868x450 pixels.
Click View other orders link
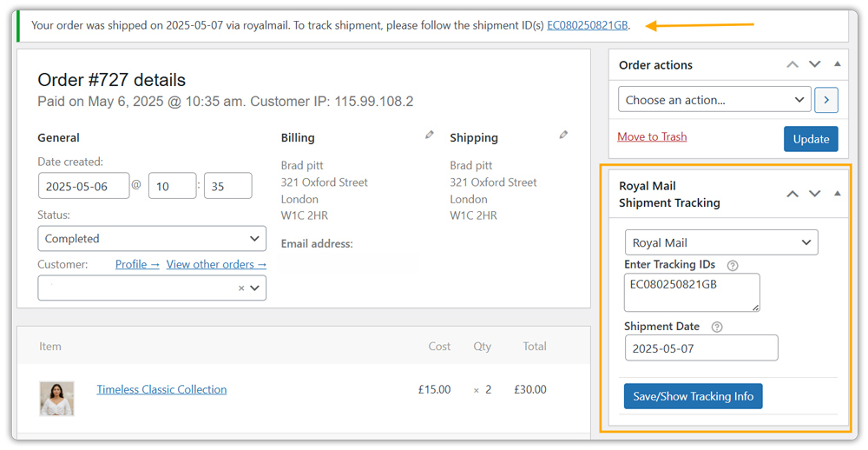click(216, 264)
